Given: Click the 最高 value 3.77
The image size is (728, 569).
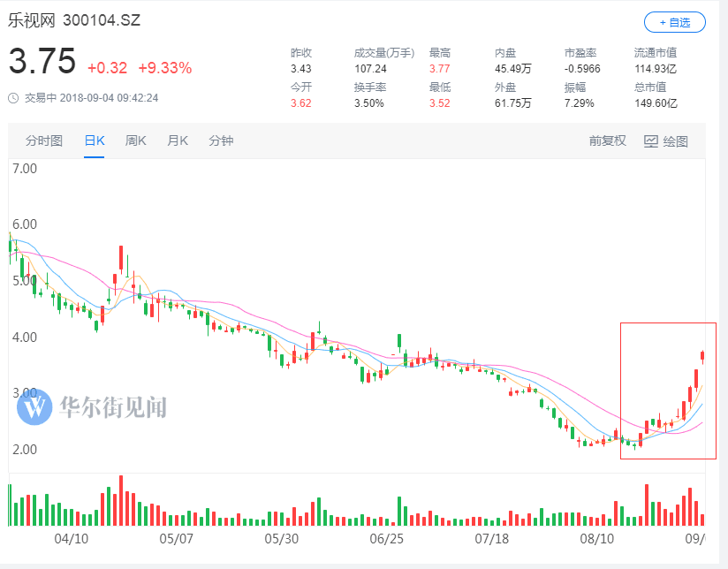Looking at the screenshot, I should tap(440, 69).
